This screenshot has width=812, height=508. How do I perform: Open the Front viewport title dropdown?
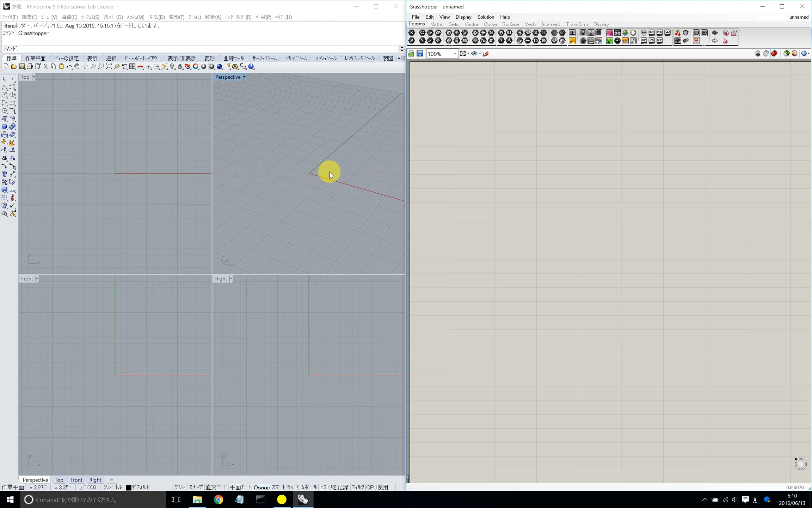coord(37,279)
